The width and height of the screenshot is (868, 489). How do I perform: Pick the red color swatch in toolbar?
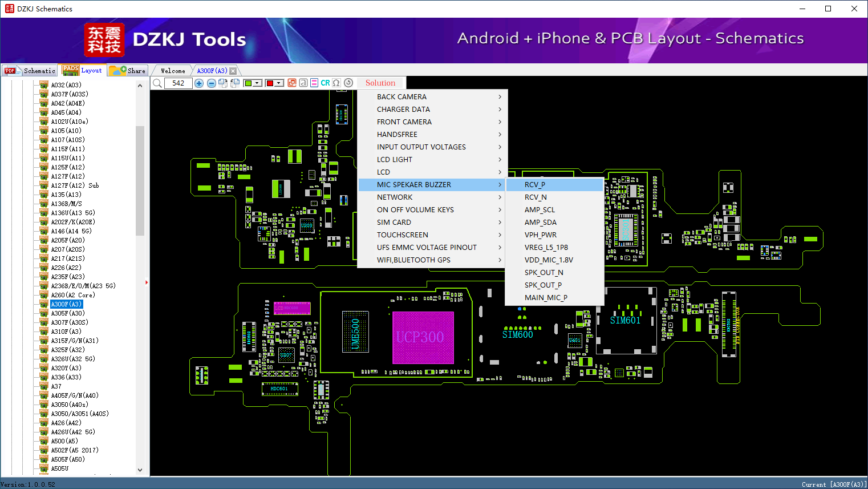click(270, 83)
